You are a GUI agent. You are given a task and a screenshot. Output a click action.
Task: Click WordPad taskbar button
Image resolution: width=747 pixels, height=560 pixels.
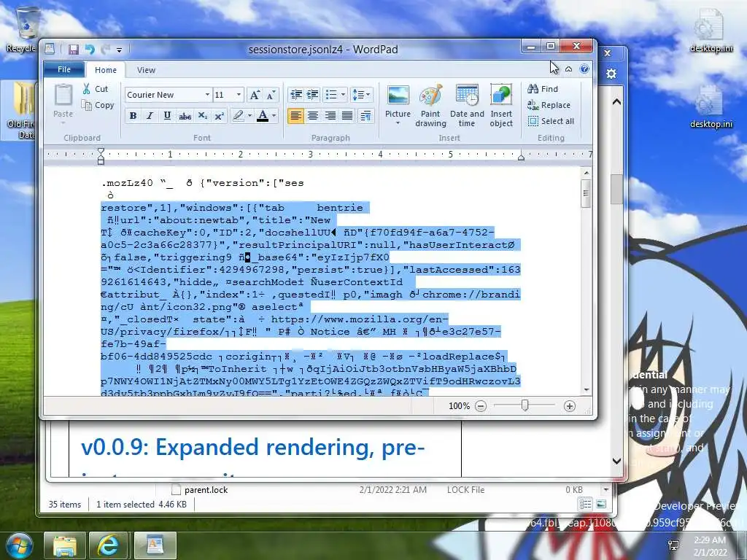pos(155,545)
